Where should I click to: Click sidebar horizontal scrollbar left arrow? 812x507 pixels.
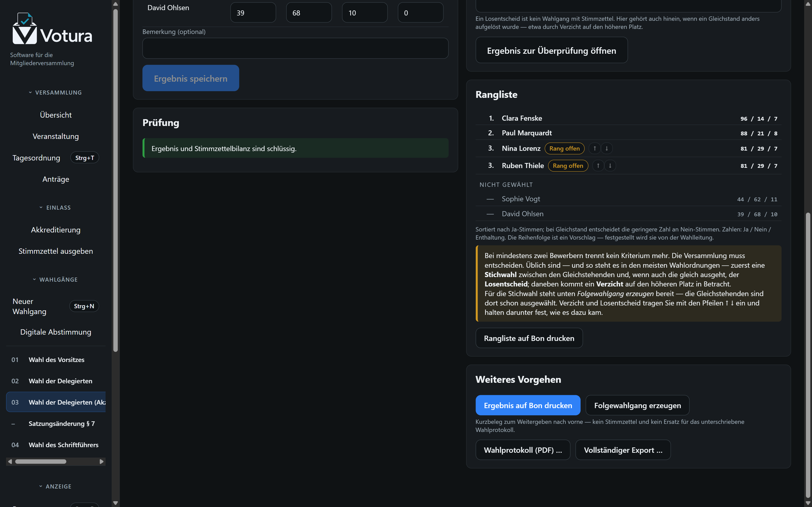pos(10,461)
